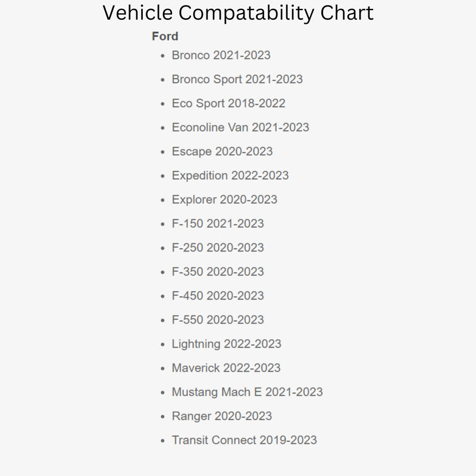
Task: Choose the F-550 2020-2023 entry
Action: coord(218,320)
